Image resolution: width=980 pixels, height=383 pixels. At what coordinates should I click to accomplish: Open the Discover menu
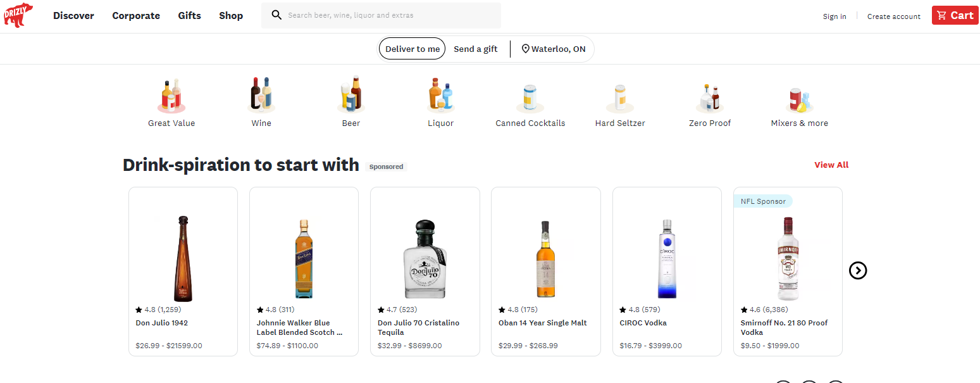[73, 16]
